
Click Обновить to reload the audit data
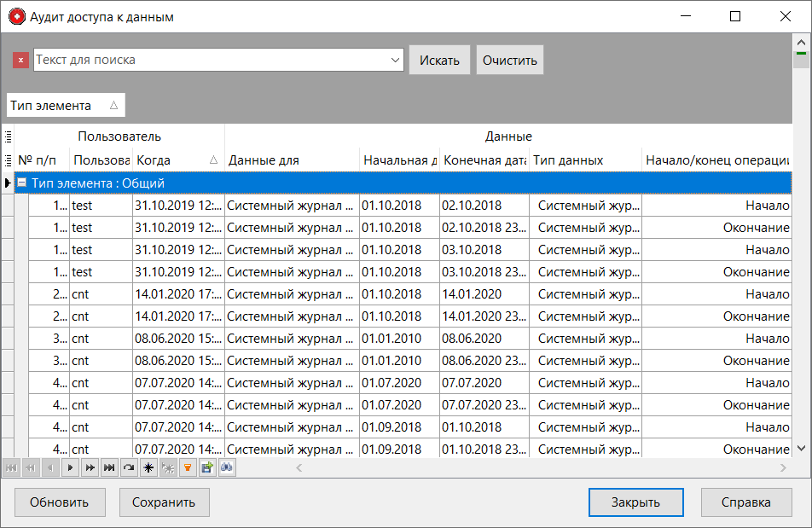[x=59, y=502]
